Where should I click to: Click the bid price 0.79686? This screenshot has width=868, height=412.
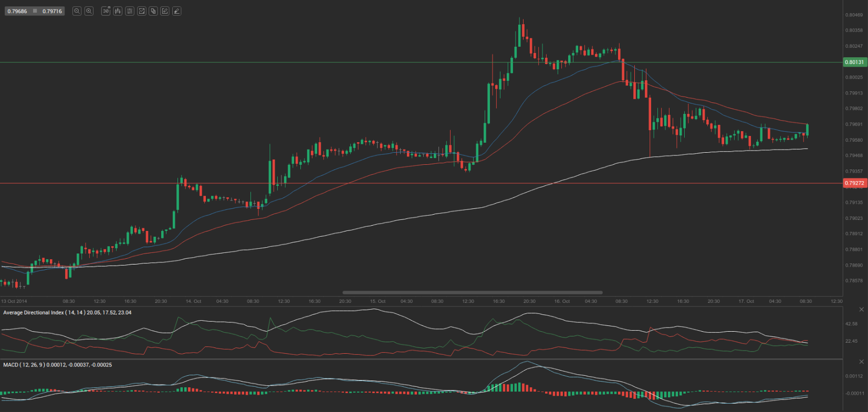(x=17, y=11)
